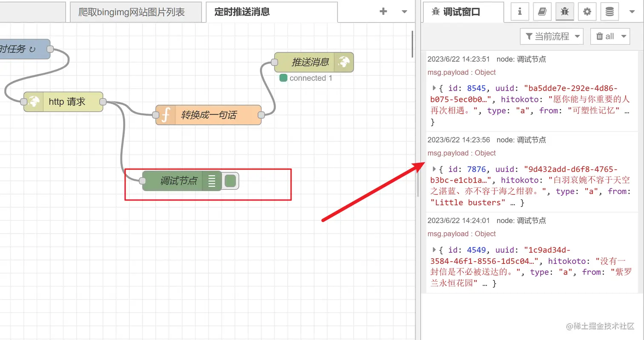
Task: Click the 2023/6/22 14:23:56 timestamp
Action: 459,140
